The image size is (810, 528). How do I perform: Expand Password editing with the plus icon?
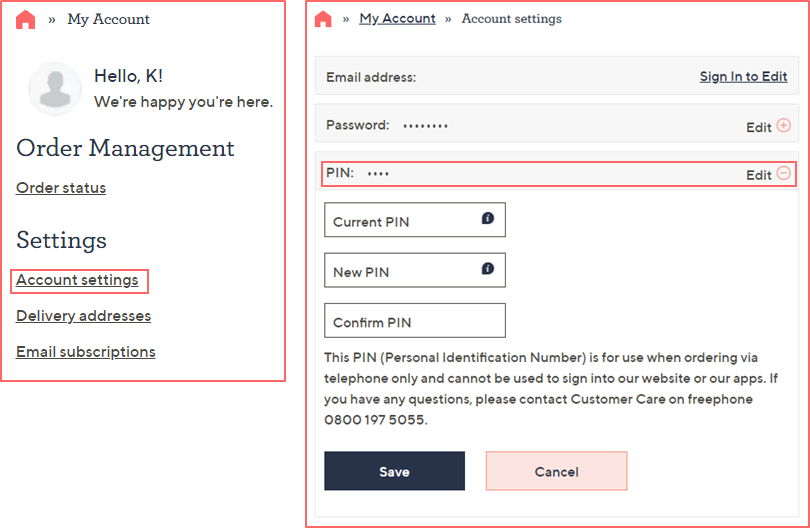[x=784, y=126]
